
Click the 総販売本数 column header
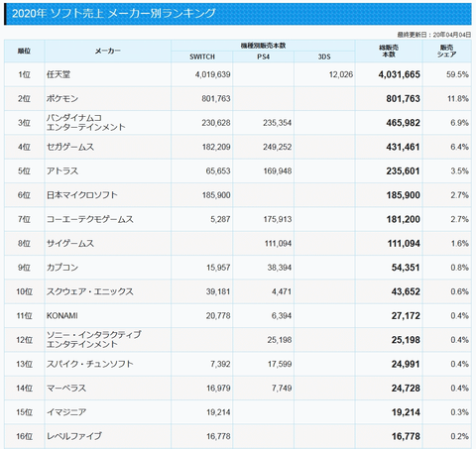[389, 51]
